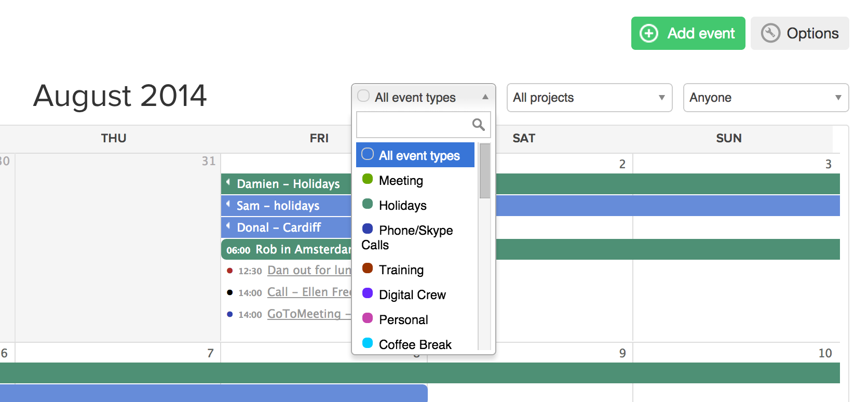Viewport: 868px width, 402px height.
Task: Click the wrench icon on Options
Action: pos(770,33)
